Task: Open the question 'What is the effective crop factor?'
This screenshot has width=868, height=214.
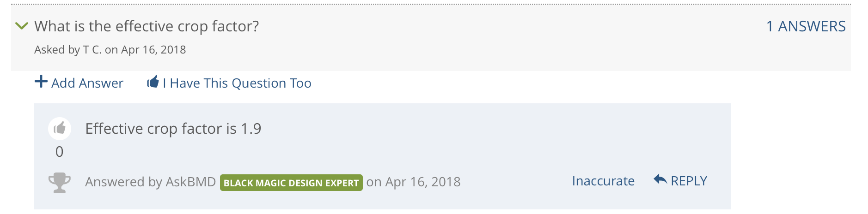Action: coord(147,26)
